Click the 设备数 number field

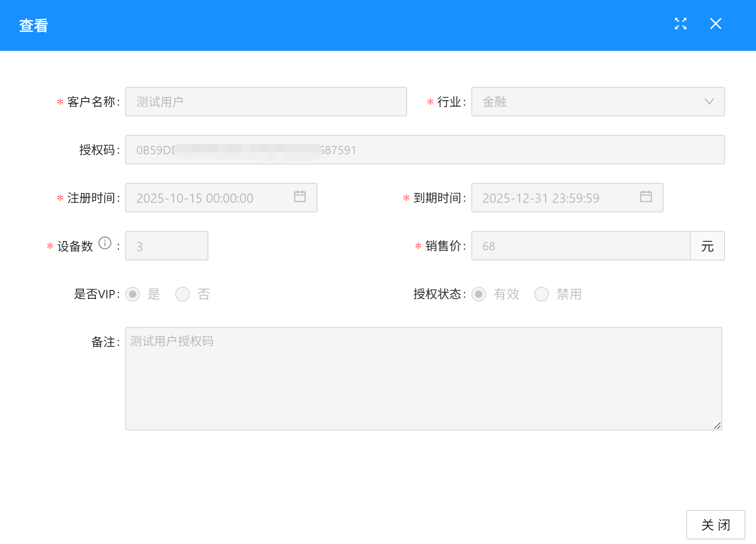click(166, 246)
